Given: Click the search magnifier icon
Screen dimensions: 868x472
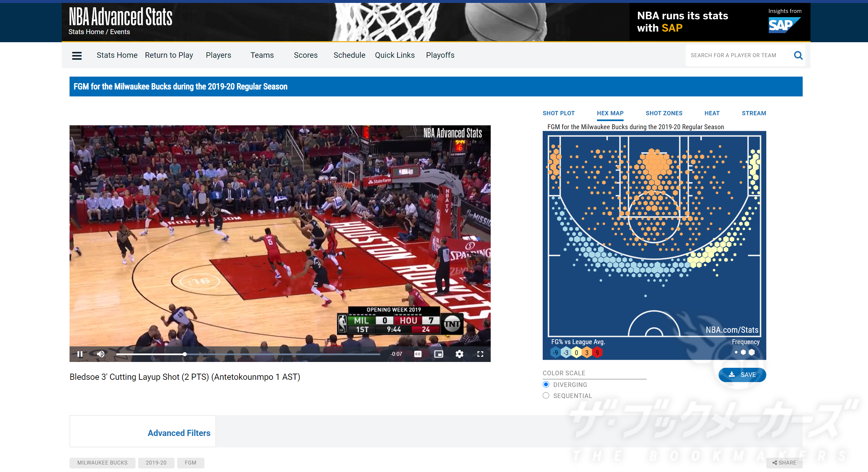Looking at the screenshot, I should (x=798, y=55).
